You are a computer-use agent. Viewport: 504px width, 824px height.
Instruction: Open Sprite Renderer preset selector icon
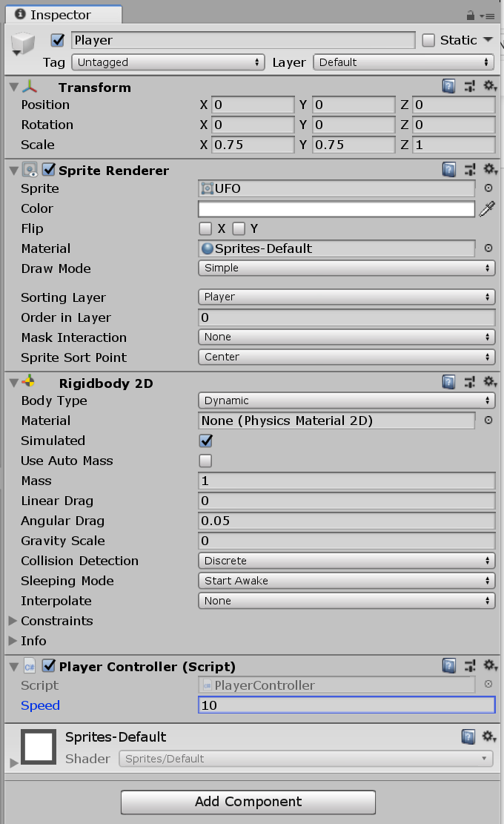[470, 169]
